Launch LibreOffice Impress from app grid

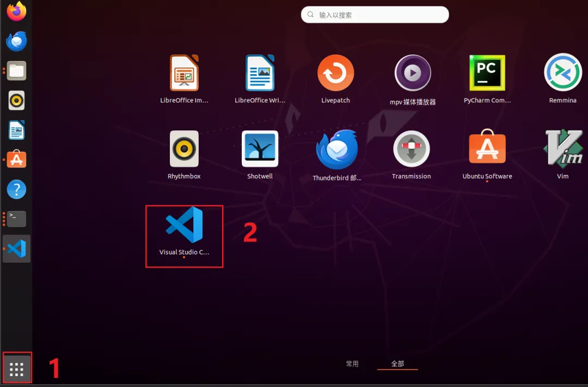pos(184,79)
